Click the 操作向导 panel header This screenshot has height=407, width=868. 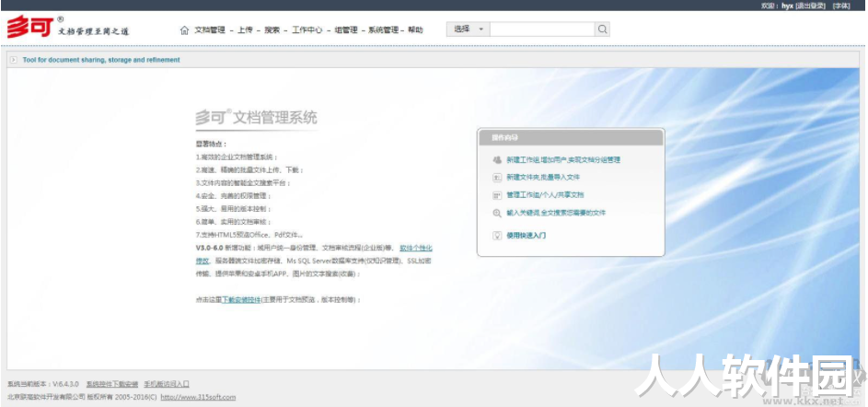(x=571, y=137)
